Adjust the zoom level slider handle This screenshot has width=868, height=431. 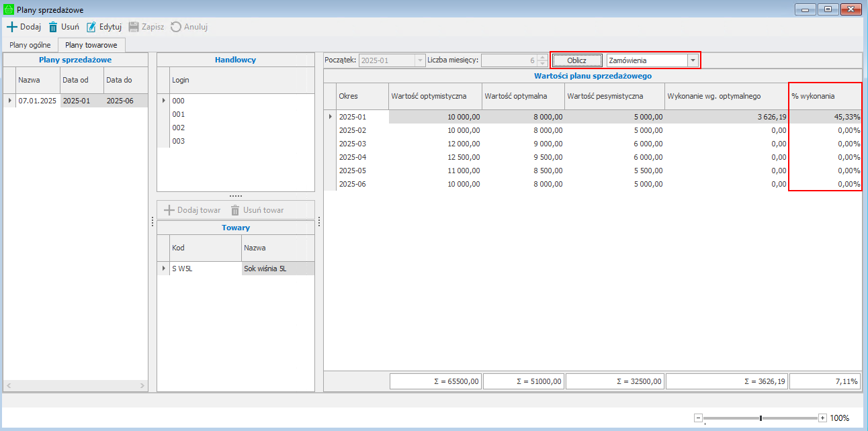(x=761, y=418)
